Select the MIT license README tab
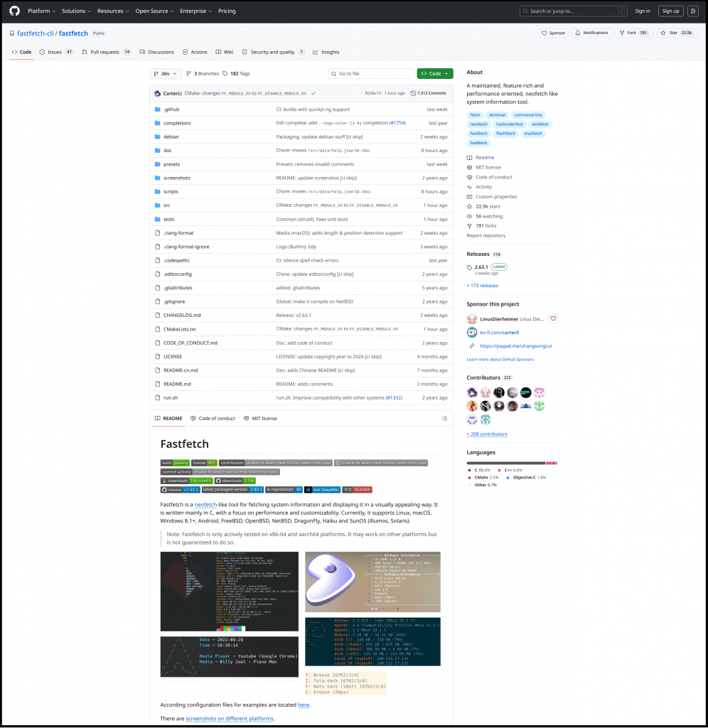This screenshot has width=708, height=728. [260, 418]
